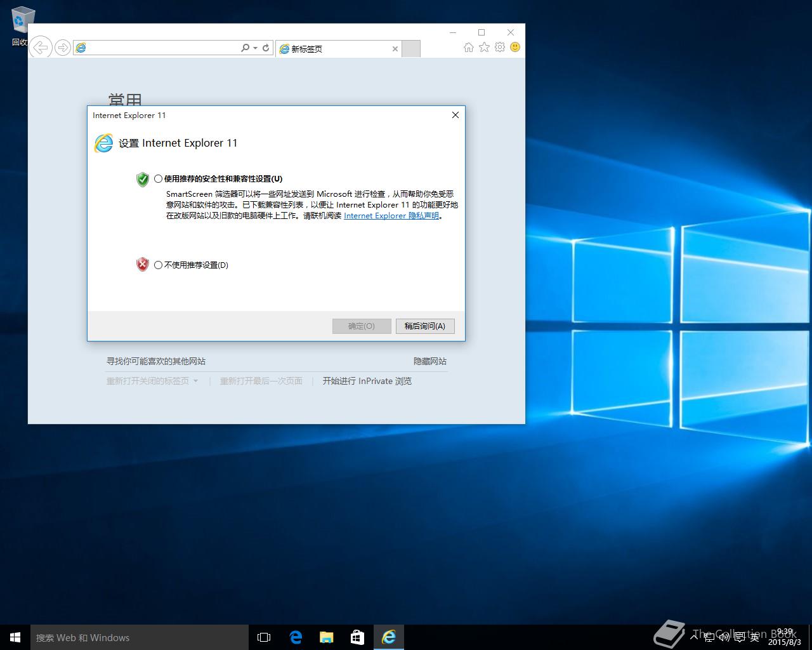Open the Store icon on taskbar
The image size is (812, 650).
(x=358, y=637)
